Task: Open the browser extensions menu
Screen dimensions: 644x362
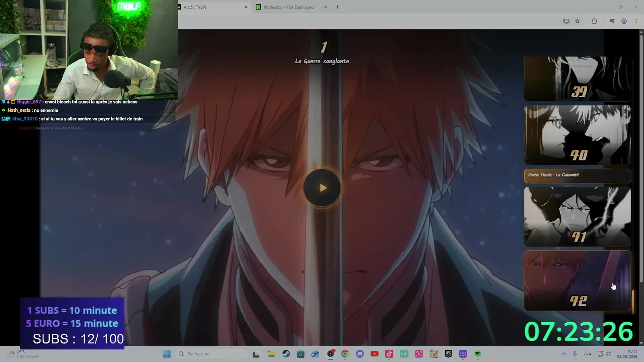Action: [594, 21]
